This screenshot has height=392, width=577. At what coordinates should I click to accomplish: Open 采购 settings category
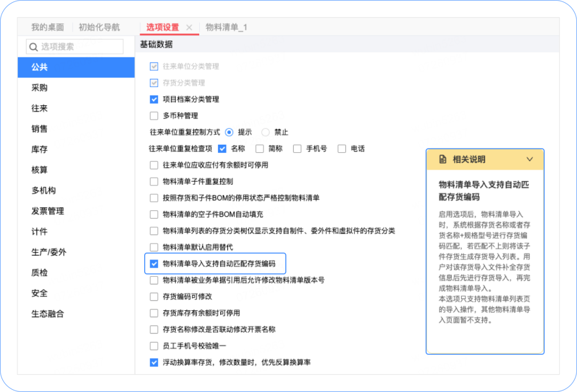click(x=40, y=88)
